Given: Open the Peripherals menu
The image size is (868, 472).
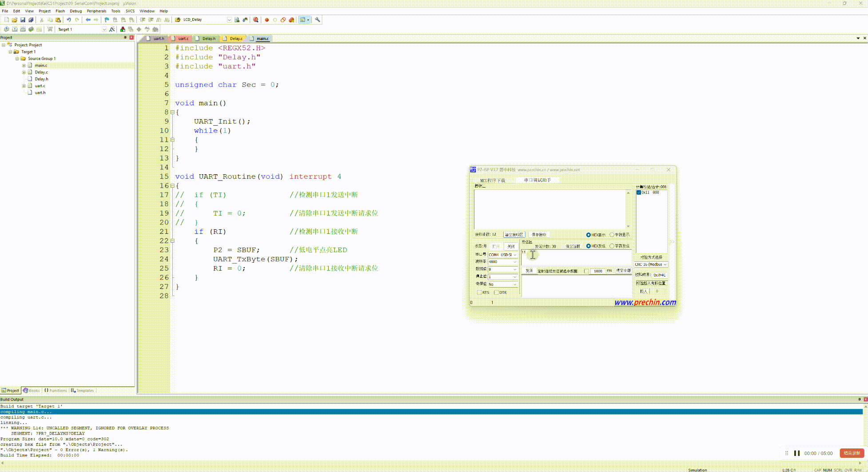Looking at the screenshot, I should pyautogui.click(x=96, y=11).
